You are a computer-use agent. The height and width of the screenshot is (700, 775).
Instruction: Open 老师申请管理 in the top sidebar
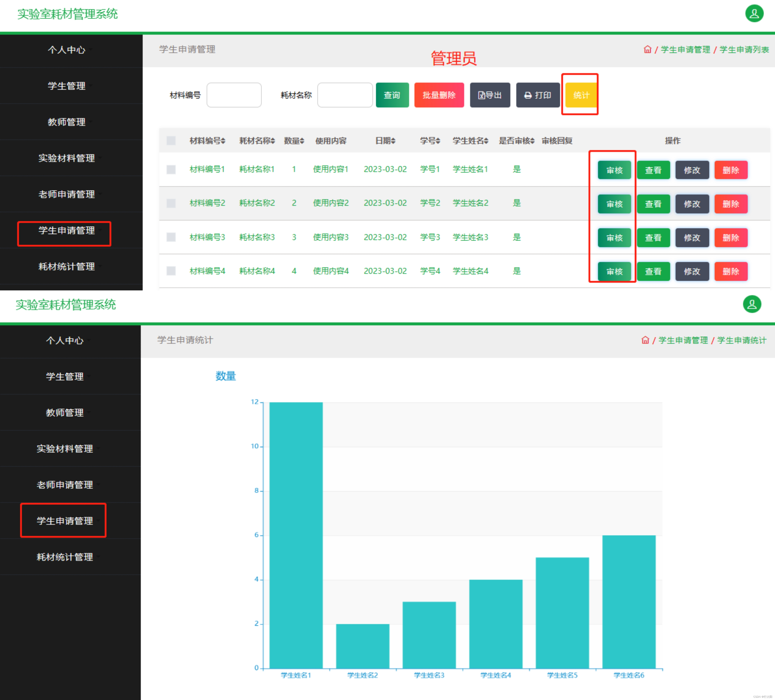point(66,194)
